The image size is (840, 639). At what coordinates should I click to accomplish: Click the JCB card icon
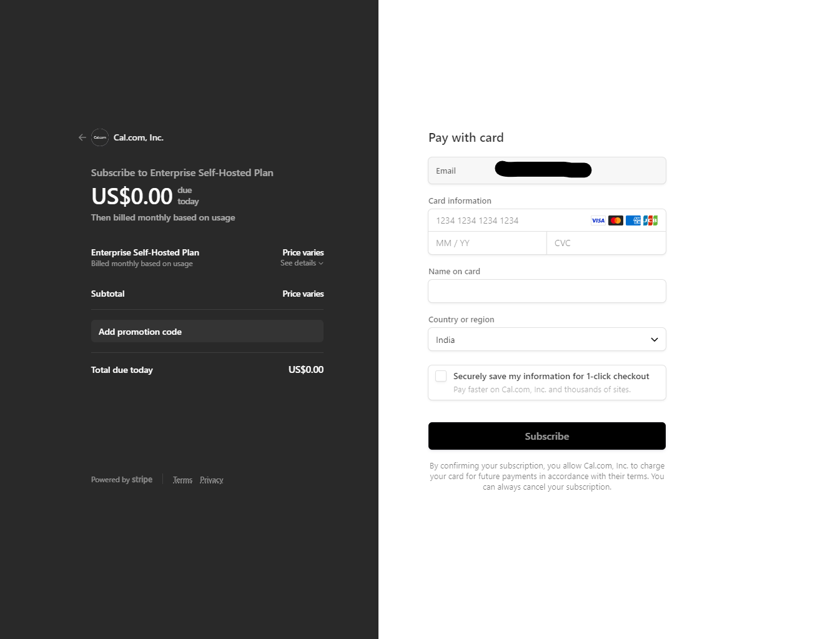pos(651,220)
